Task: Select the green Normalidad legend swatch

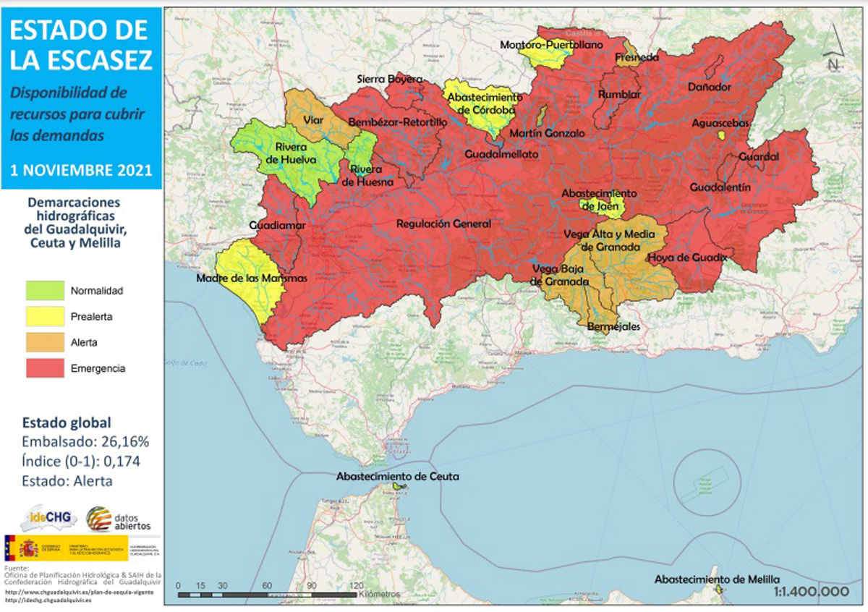Action: click(45, 291)
